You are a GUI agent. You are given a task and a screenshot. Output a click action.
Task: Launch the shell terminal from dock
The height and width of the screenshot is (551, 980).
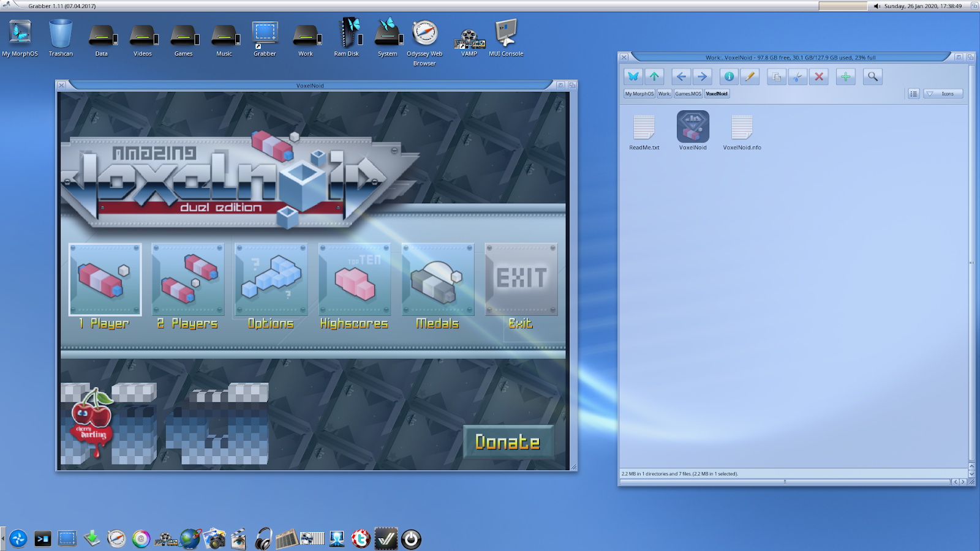(x=43, y=539)
